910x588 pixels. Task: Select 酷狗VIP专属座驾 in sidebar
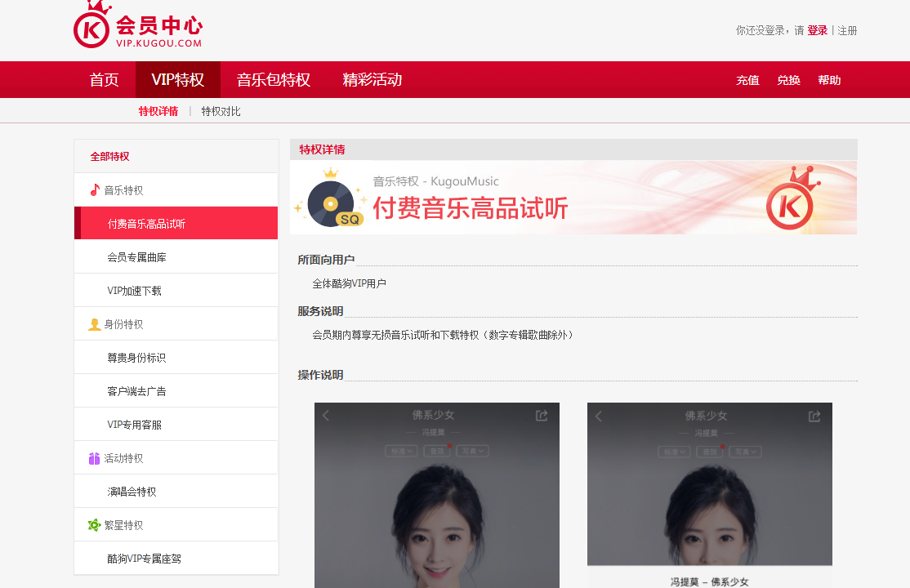(176, 559)
